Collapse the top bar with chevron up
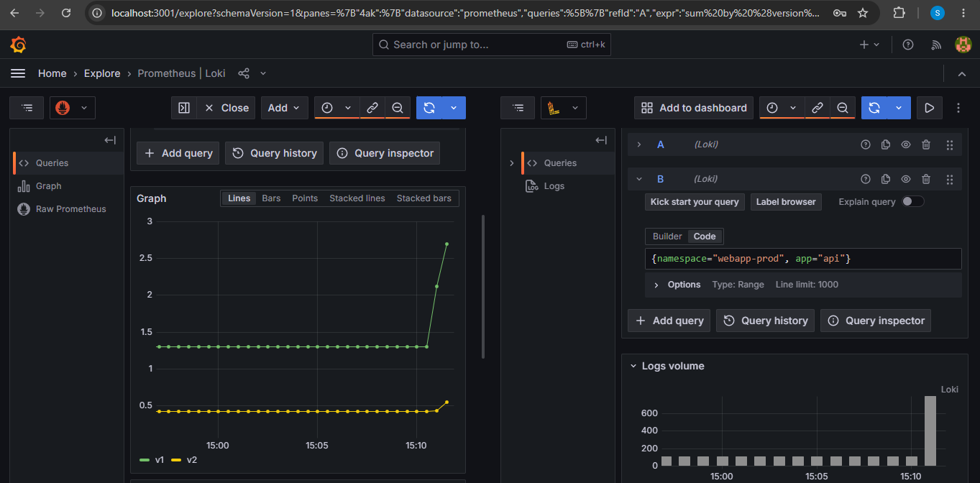 962,73
